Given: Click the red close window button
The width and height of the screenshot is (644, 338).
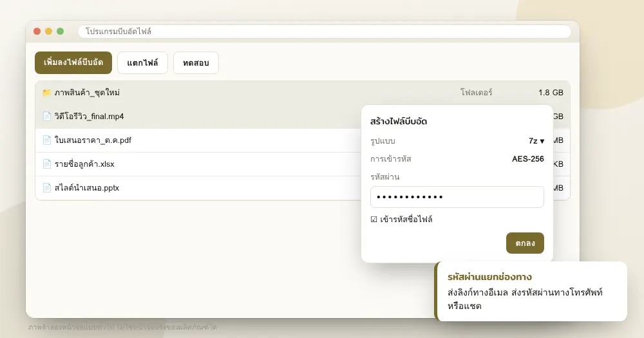Looking at the screenshot, I should (37, 32).
